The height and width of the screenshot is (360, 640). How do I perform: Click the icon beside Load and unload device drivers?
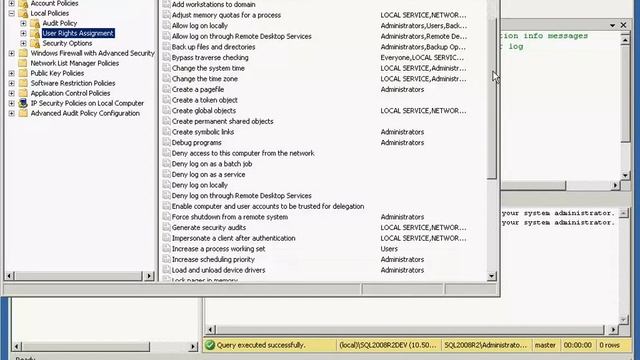[x=166, y=269]
